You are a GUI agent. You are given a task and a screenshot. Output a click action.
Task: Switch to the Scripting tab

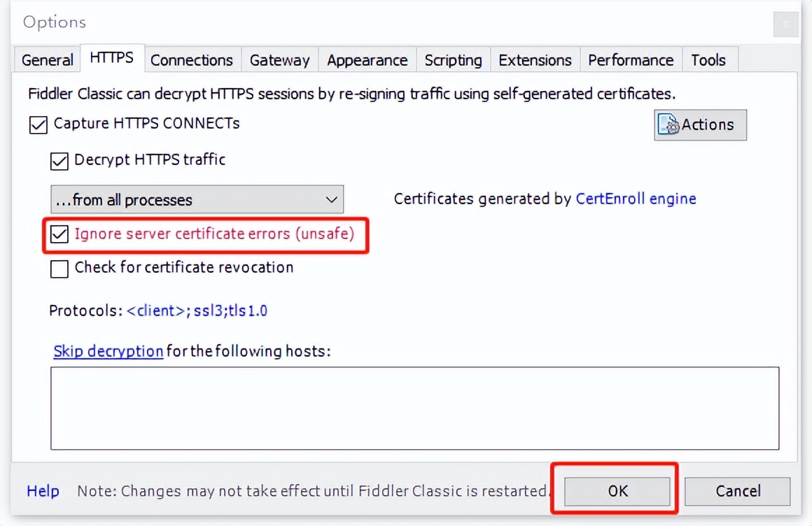pyautogui.click(x=453, y=60)
